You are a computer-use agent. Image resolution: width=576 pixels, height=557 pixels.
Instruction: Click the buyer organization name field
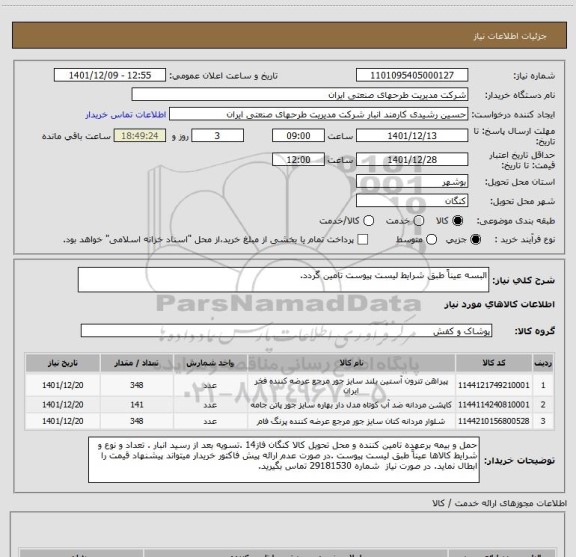(300, 95)
